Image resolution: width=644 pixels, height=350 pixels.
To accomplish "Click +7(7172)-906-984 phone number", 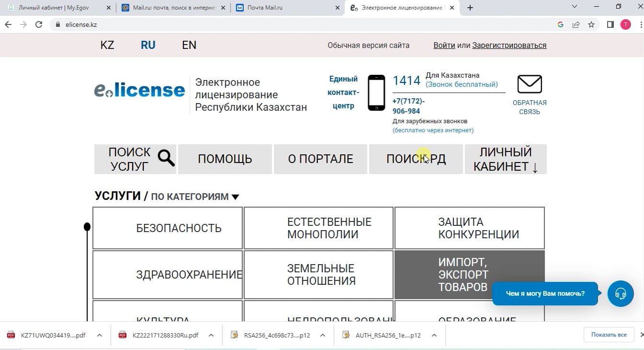I will (x=408, y=106).
